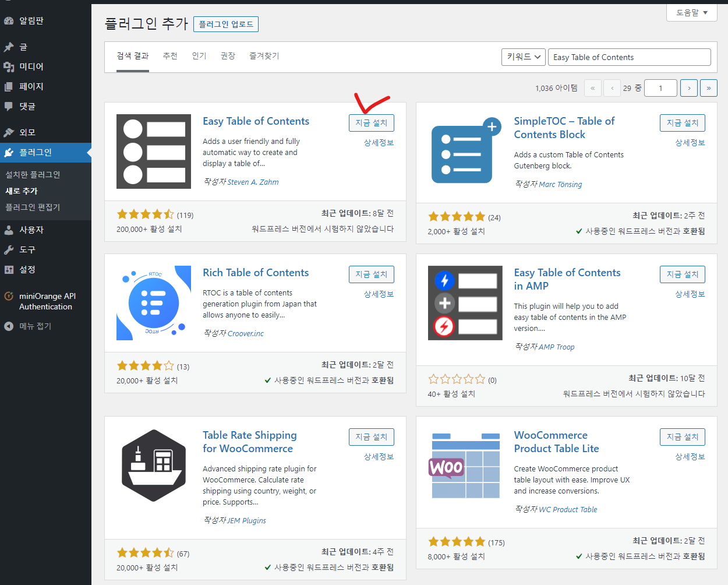728x585 pixels.
Task: Click the 페이지 pages icon
Action: (x=9, y=87)
